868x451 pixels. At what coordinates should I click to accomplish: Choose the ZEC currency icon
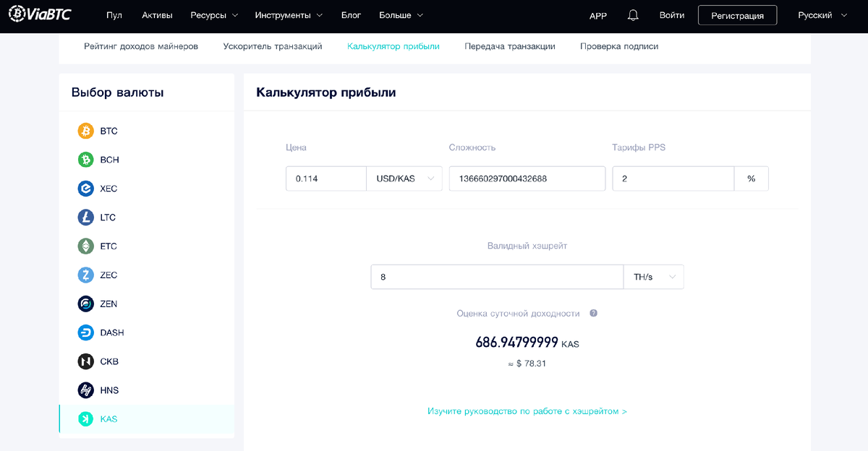pyautogui.click(x=87, y=275)
